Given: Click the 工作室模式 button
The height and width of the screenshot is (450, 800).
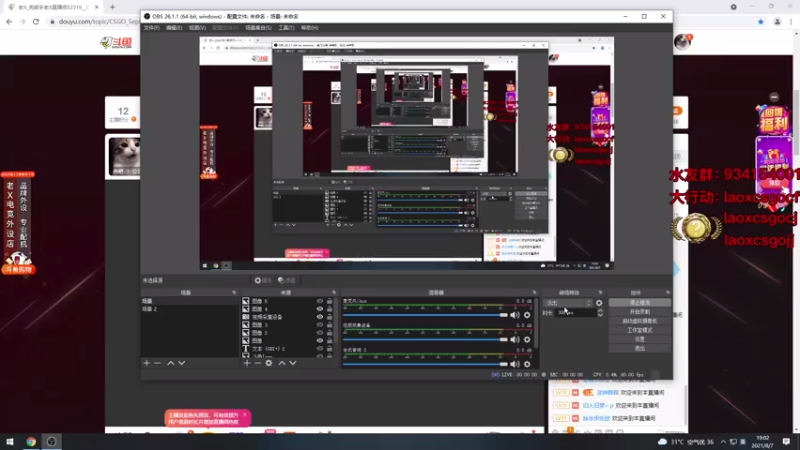Looking at the screenshot, I should [x=640, y=330].
